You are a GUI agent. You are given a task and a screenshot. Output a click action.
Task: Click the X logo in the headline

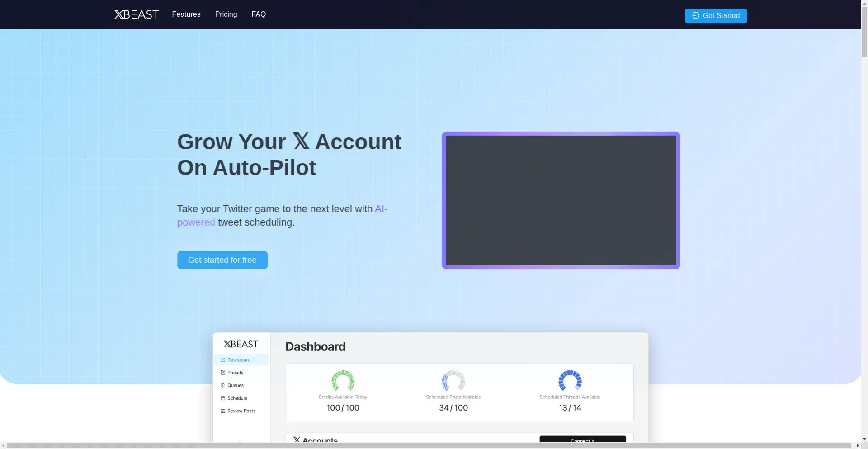tap(301, 141)
